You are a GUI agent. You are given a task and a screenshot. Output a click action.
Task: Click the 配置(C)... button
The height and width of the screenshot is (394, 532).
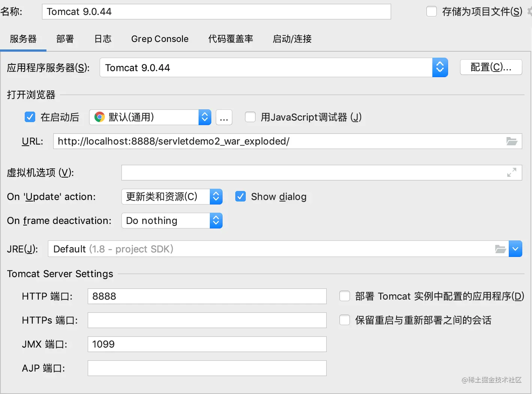pos(491,67)
